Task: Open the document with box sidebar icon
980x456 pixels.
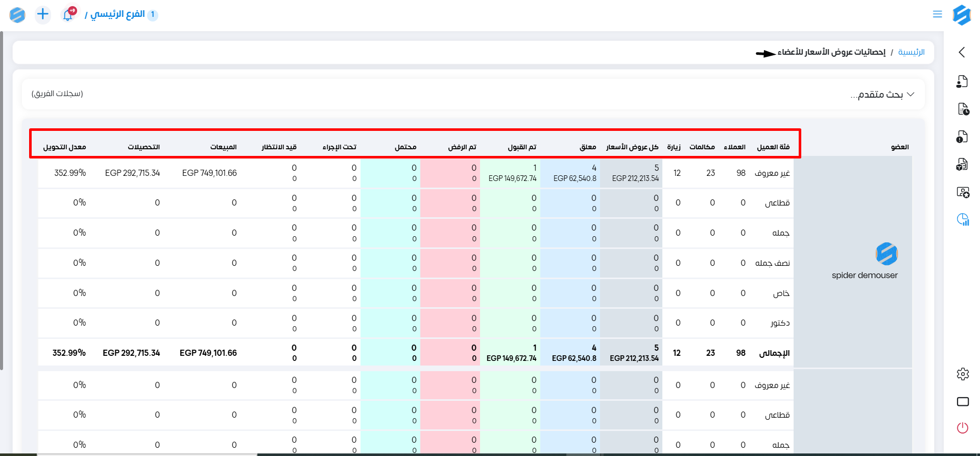Action: pyautogui.click(x=962, y=164)
